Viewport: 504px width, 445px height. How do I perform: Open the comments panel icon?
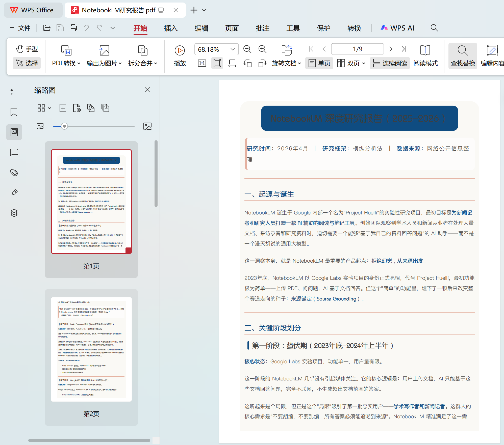pos(14,152)
